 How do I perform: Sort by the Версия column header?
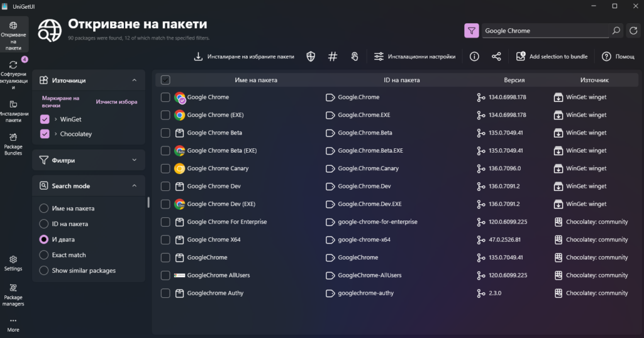[514, 80]
